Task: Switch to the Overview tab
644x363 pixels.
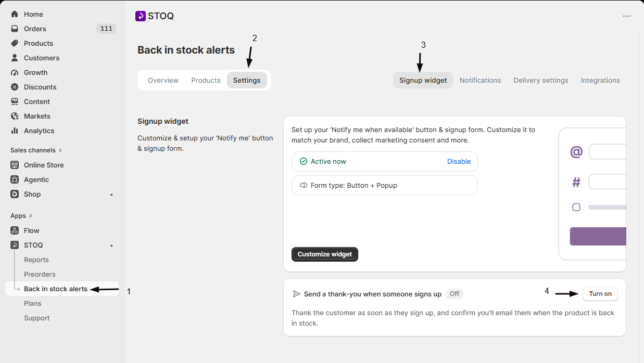Action: pyautogui.click(x=163, y=80)
